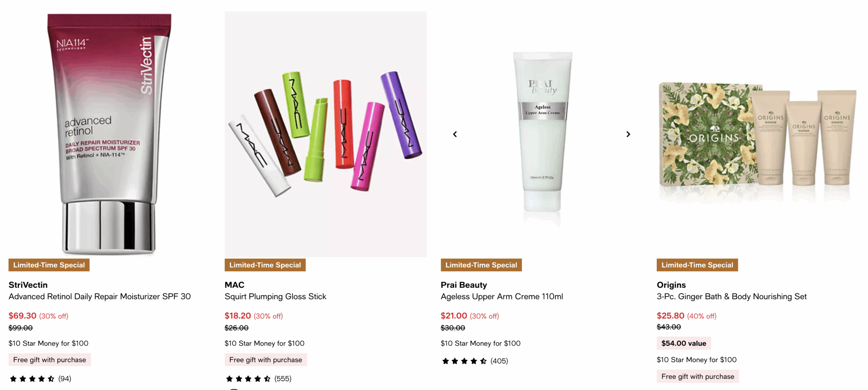Click StriVectin Free gift with purchase badge
Viewport: 868px width, 390px height.
pyautogui.click(x=50, y=360)
